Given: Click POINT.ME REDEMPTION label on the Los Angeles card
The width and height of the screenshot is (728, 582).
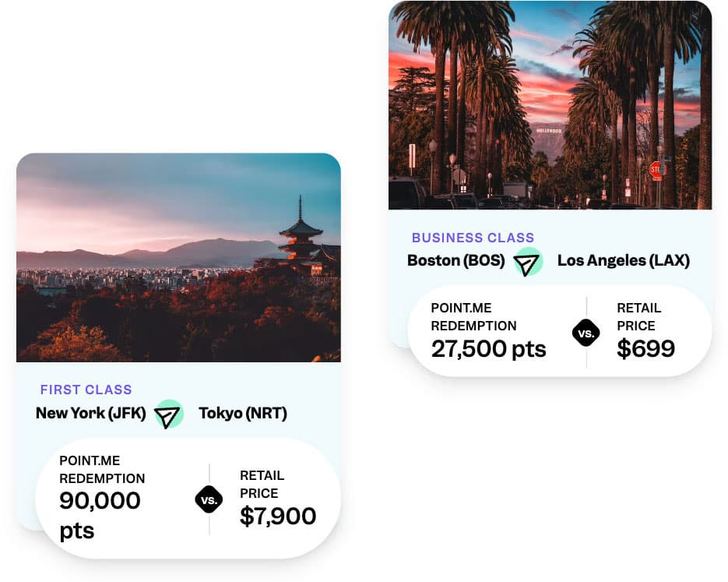Looking at the screenshot, I should tap(473, 316).
